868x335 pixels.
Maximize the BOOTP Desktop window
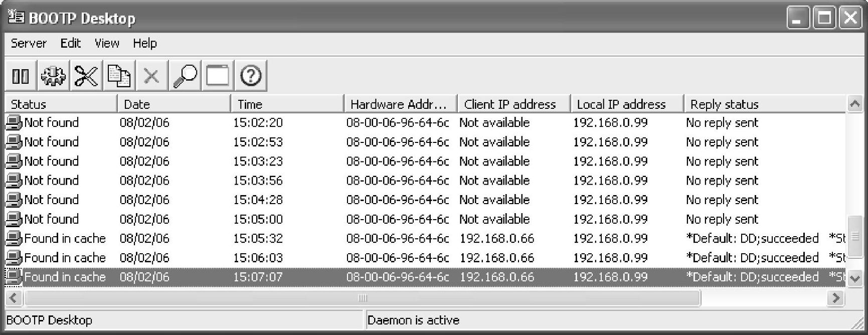click(x=824, y=19)
